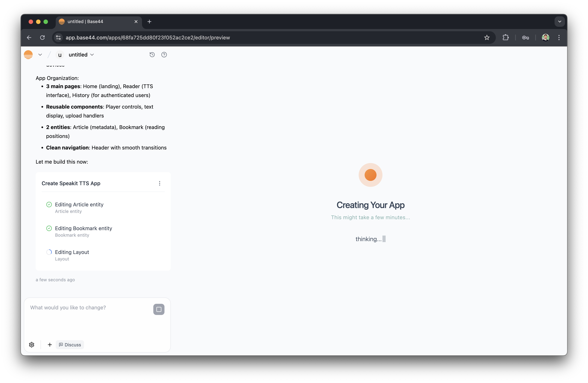Toggle Discuss mode in chat box
588x383 pixels.
click(70, 345)
